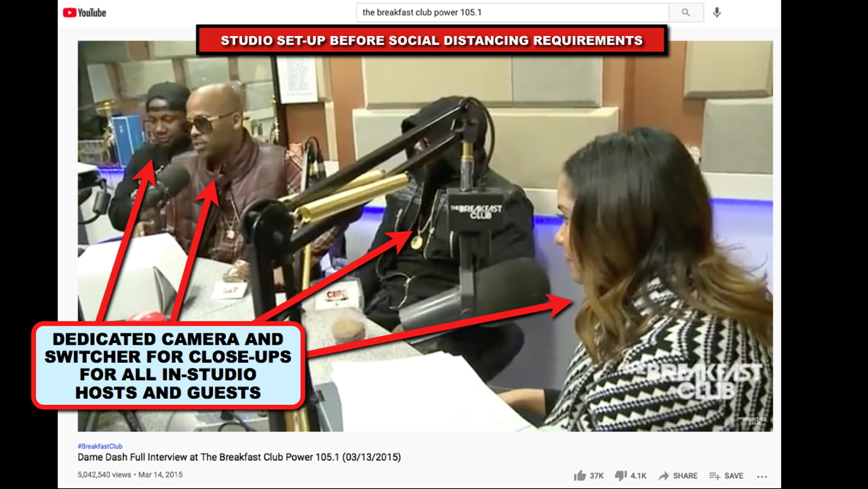Click the Dame Dash Full Interview video title
Image resolution: width=868 pixels, height=489 pixels.
(x=239, y=457)
